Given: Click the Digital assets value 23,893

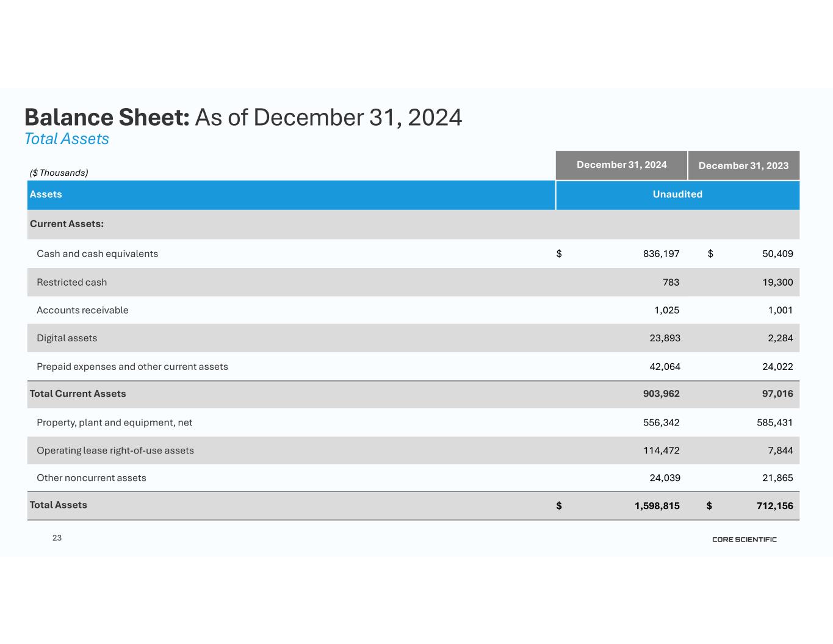Looking at the screenshot, I should coord(665,338).
